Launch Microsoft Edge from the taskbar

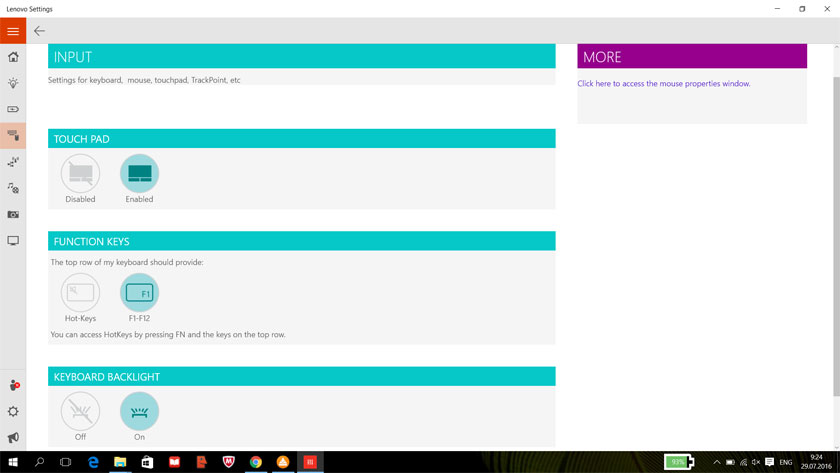pyautogui.click(x=93, y=462)
